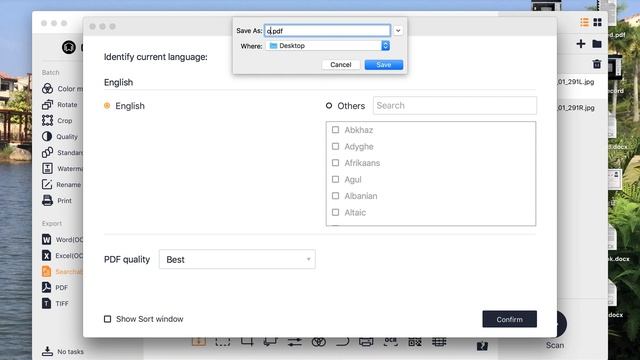Switch to list view in main window
Viewport: 640px width, 360px height.
tap(584, 22)
